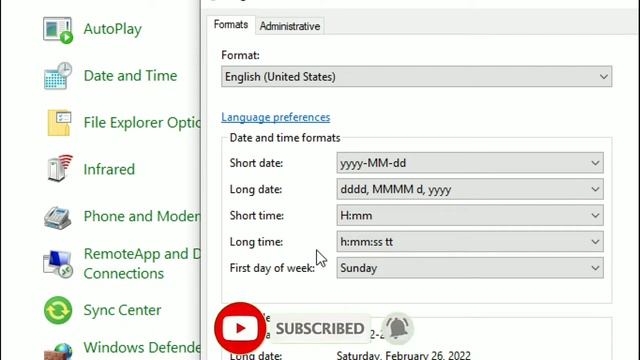Click the Infrared device icon
The height and width of the screenshot is (360, 640).
coord(59,169)
